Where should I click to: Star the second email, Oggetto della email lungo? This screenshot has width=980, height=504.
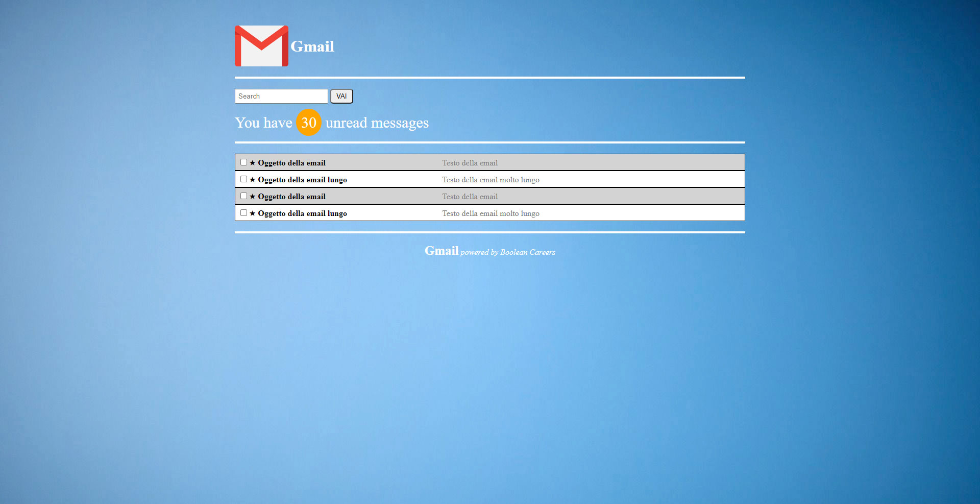tap(252, 180)
